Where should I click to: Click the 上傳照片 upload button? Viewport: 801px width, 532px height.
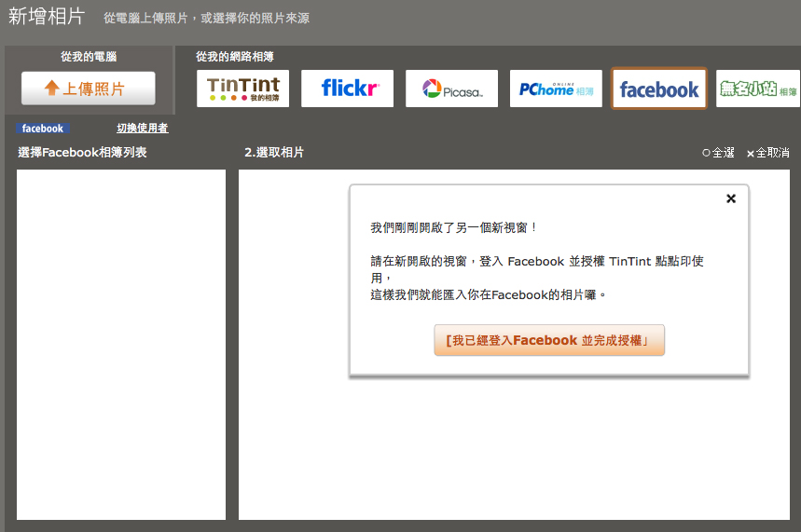point(88,89)
